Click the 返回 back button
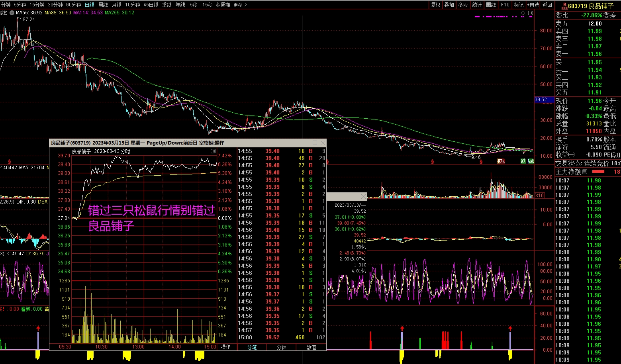This screenshot has width=621, height=364. point(547,5)
